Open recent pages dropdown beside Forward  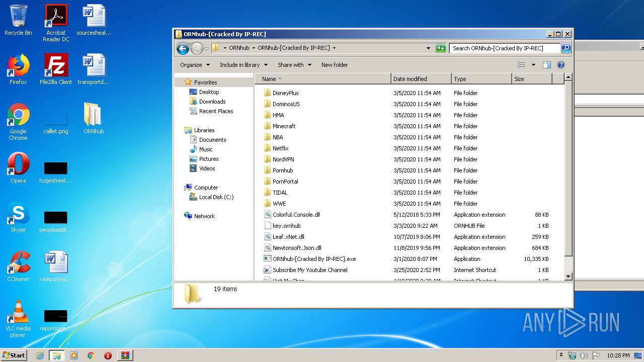pos(206,49)
